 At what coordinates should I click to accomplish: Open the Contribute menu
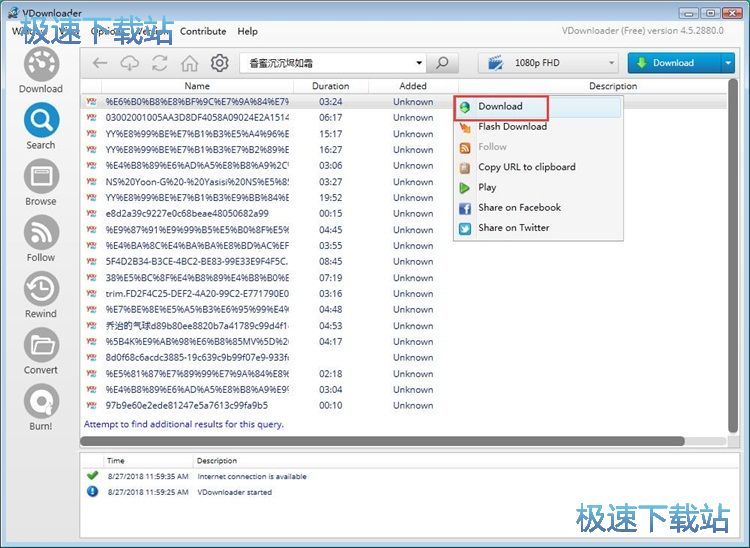[x=203, y=32]
